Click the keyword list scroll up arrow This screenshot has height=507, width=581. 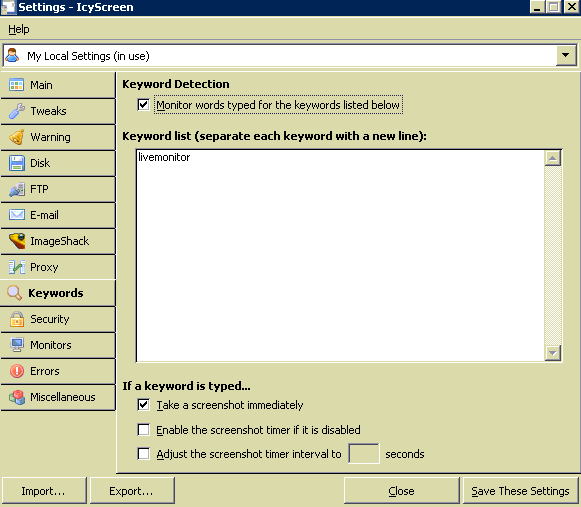tap(552, 159)
